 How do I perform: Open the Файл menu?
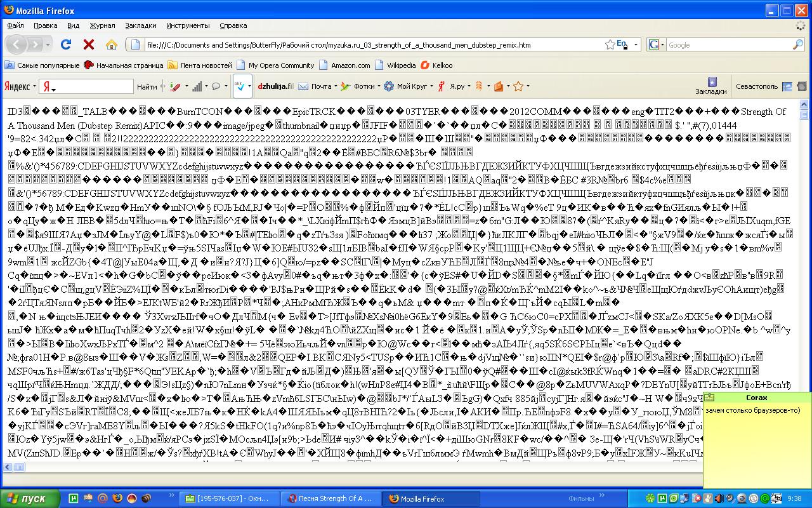(x=15, y=25)
